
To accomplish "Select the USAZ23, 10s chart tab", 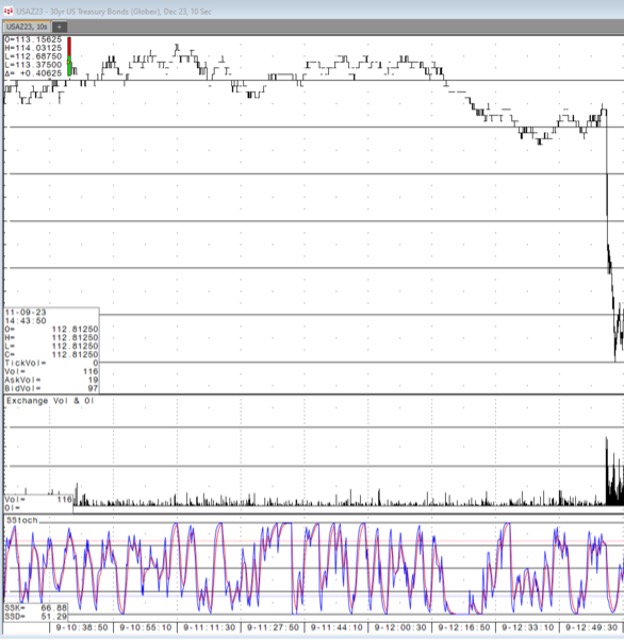I will [27, 26].
